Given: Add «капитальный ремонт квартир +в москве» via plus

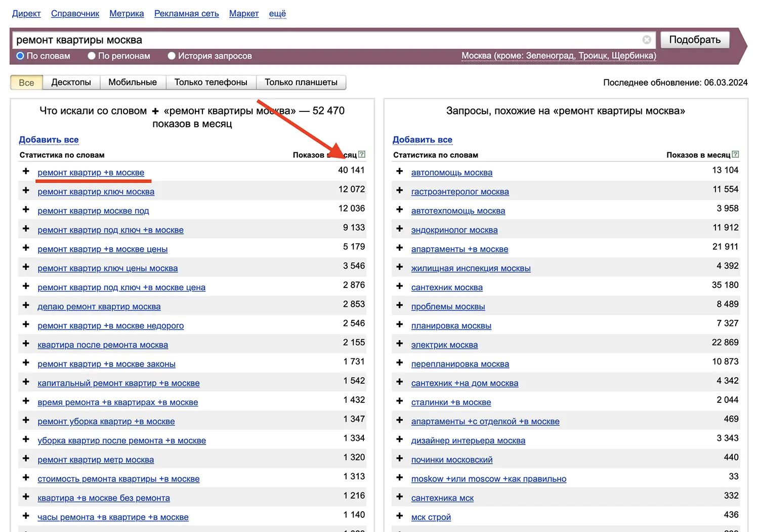Looking at the screenshot, I should tap(26, 382).
